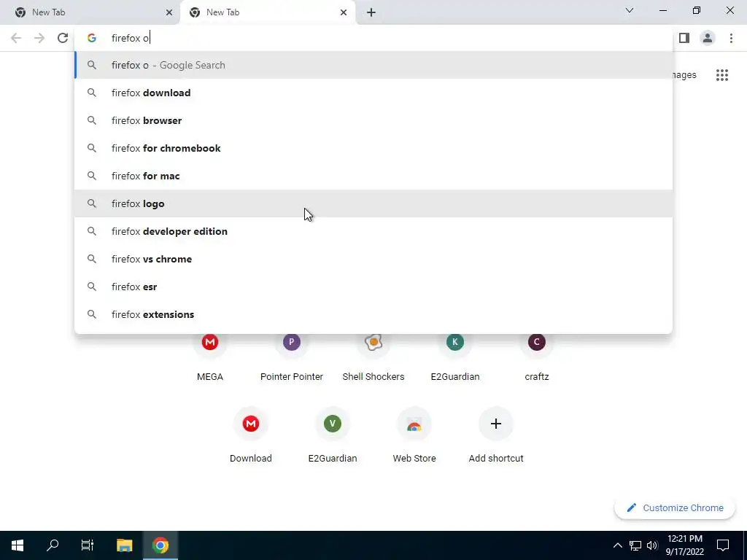The width and height of the screenshot is (747, 560).
Task: Select the second New Tab
Action: tap(268, 12)
